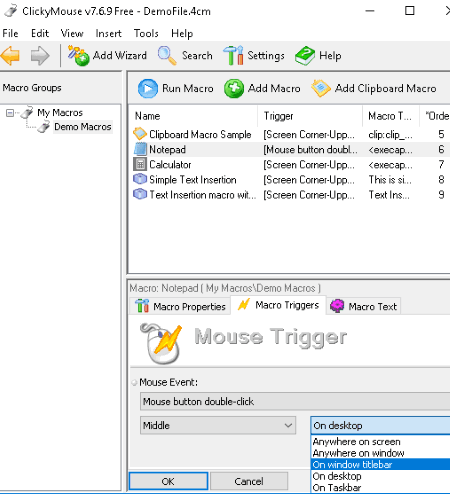450x494 pixels.
Task: Choose On Taskbar from the list
Action: tap(380, 487)
